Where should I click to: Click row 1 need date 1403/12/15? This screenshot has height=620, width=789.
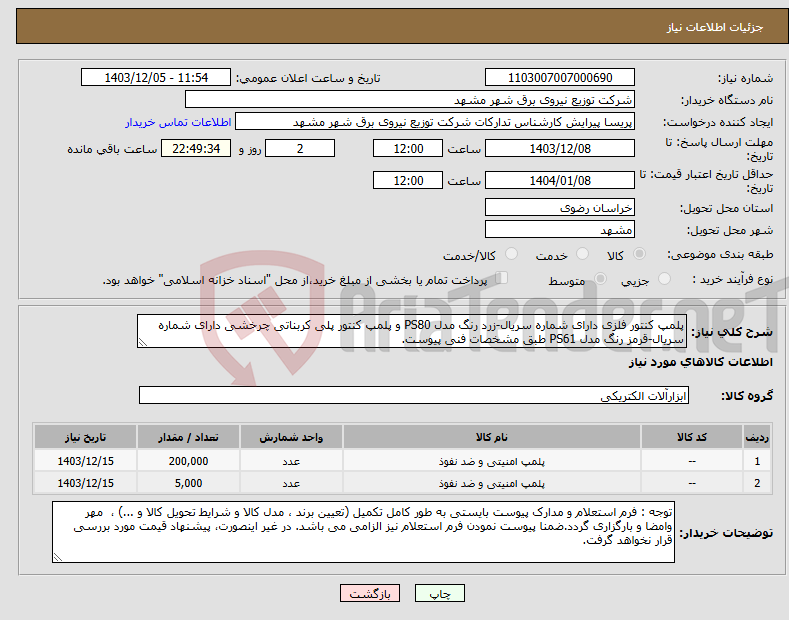coord(85,461)
